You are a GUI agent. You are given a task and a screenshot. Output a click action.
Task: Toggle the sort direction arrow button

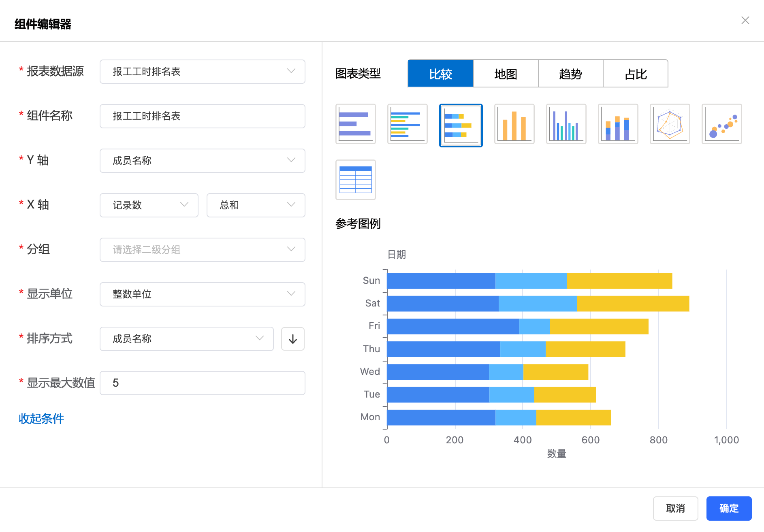click(292, 339)
